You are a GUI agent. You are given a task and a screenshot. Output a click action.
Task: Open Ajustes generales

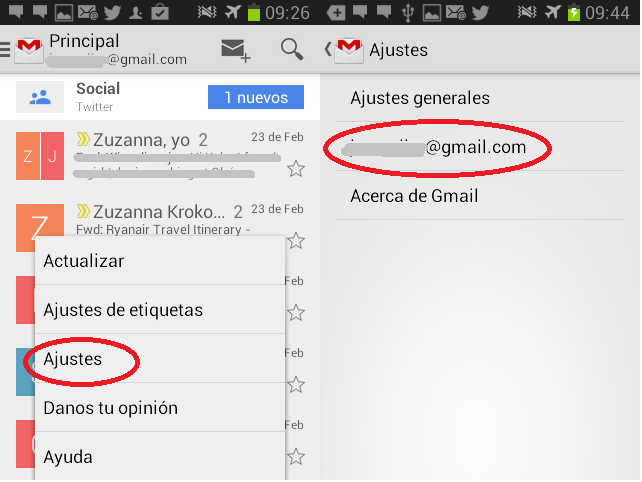pos(480,98)
